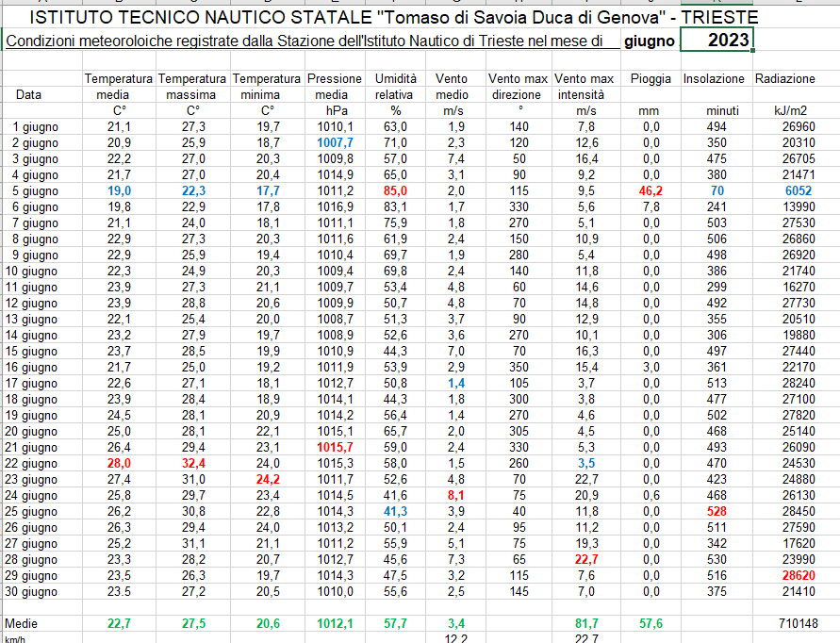The width and height of the screenshot is (840, 643).
Task: Select red maximum temperature 32,4
Action: (193, 464)
